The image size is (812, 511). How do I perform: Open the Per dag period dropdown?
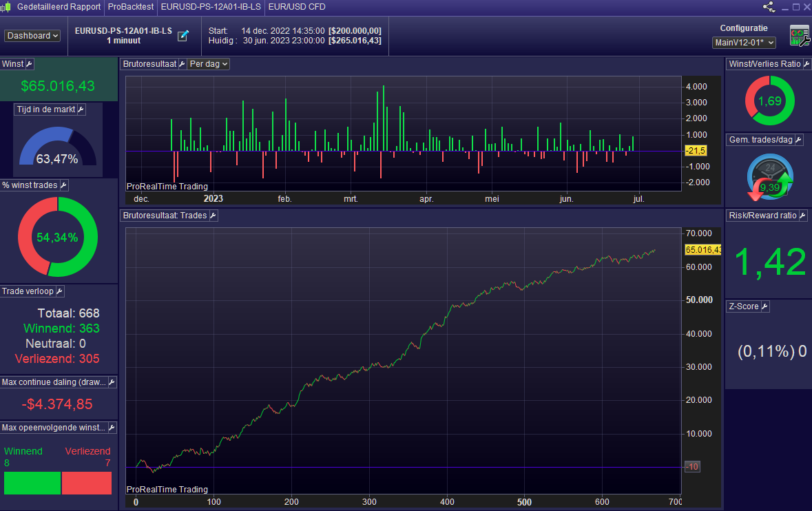coord(208,64)
